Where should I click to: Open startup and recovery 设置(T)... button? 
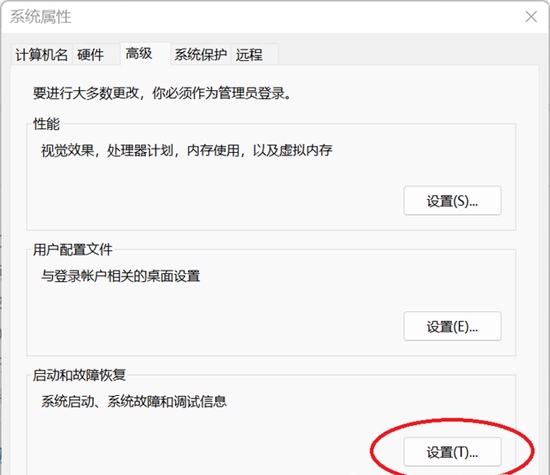tap(452, 451)
